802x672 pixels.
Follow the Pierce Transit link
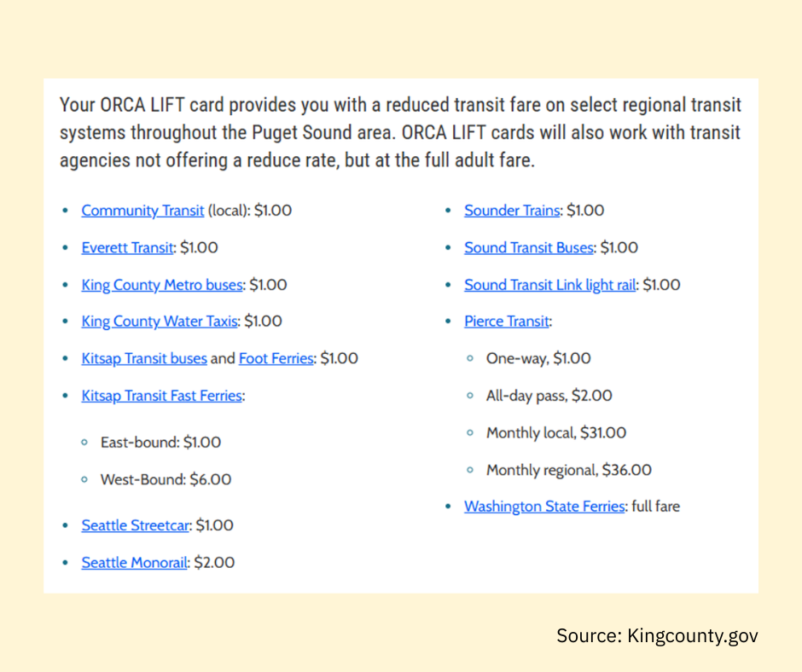point(506,322)
